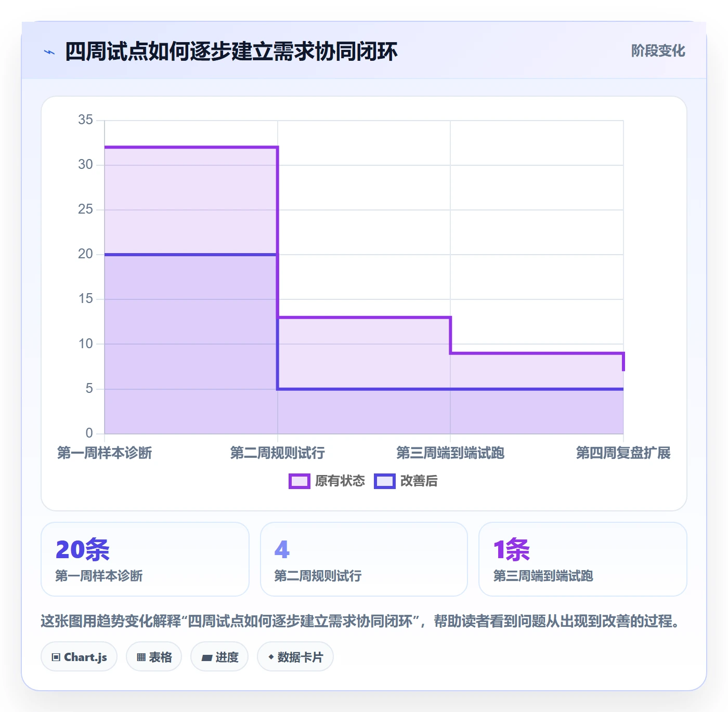This screenshot has width=728, height=712.
Task: Open the 20条 第一周样本诊断 card
Action: pyautogui.click(x=145, y=559)
